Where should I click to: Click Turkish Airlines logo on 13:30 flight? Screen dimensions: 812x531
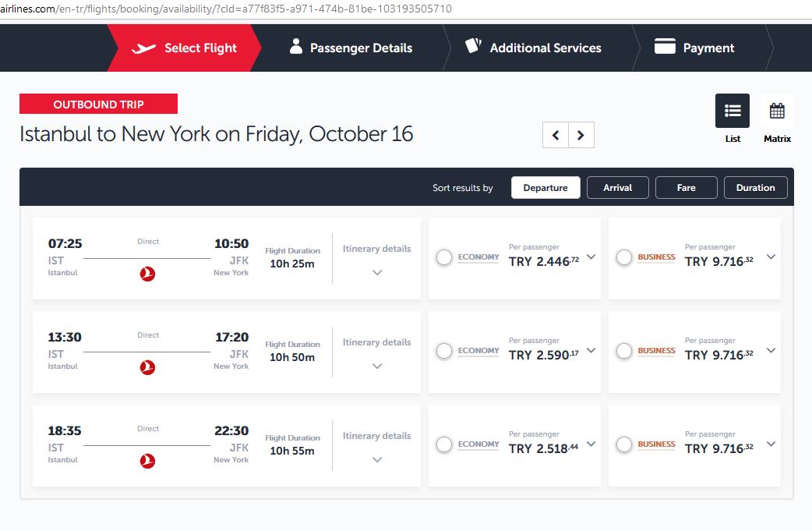(x=147, y=367)
